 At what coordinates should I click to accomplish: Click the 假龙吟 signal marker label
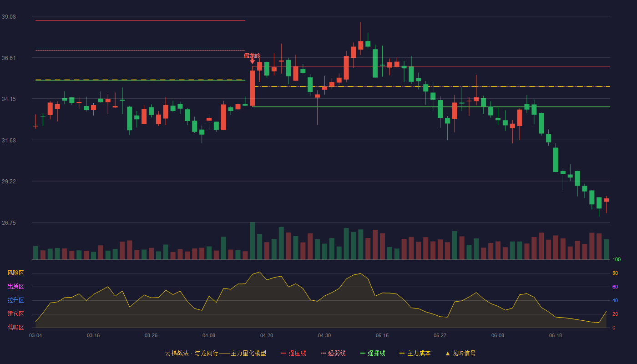[x=252, y=56]
